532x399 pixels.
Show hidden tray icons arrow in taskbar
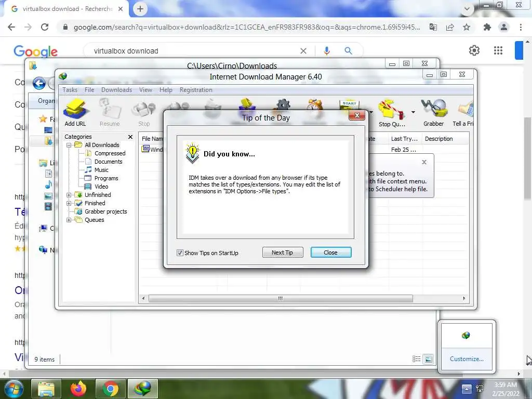[x=466, y=389]
